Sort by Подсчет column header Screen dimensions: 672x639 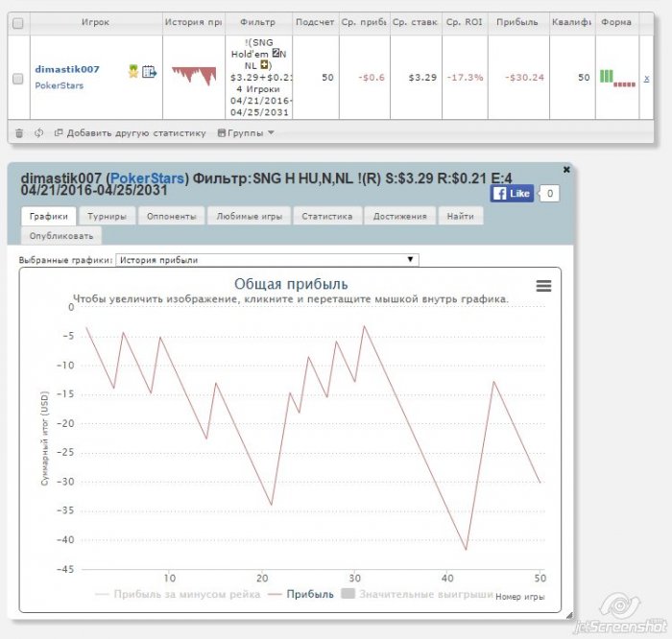[x=315, y=22]
